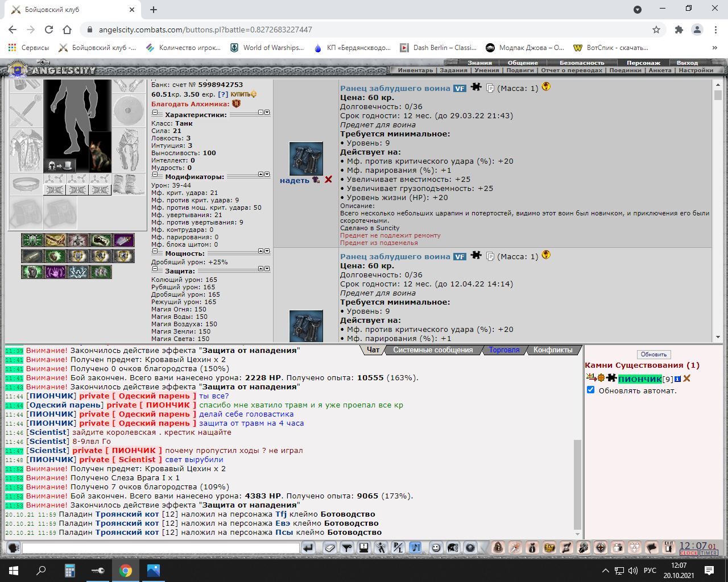Click the ПИОНЧИК player name in list

coord(640,379)
